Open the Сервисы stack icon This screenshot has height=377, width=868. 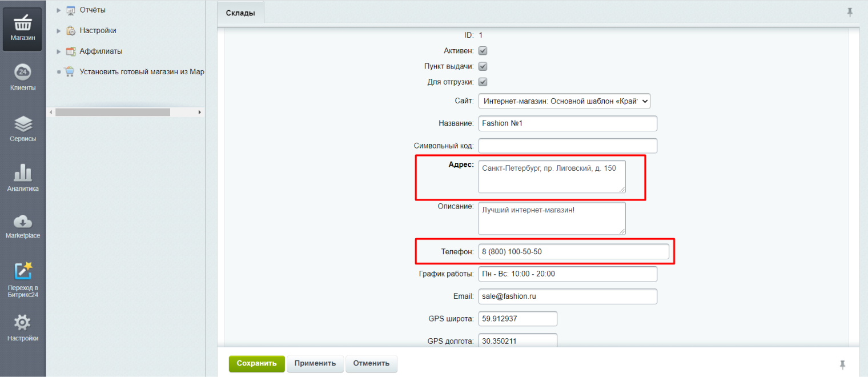click(22, 124)
